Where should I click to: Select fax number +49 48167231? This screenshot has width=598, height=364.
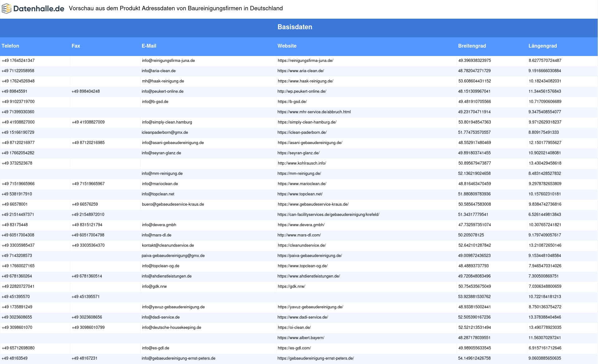tap(84, 358)
